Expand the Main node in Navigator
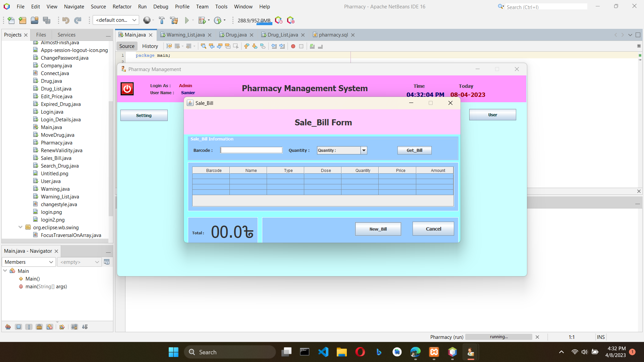The width and height of the screenshot is (644, 362). click(x=5, y=271)
